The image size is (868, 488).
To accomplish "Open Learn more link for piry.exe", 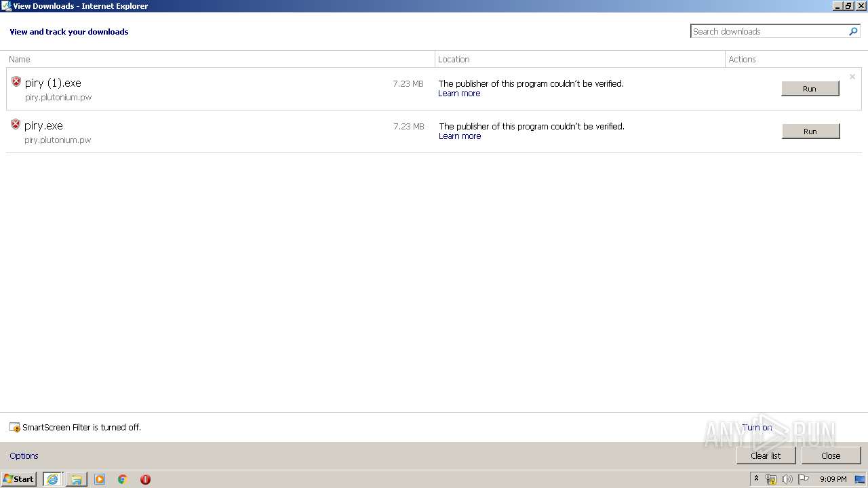I will point(460,136).
